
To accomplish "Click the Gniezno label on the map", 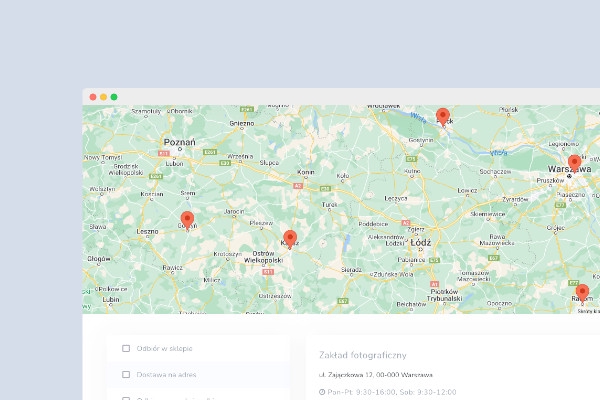I will pos(241,124).
